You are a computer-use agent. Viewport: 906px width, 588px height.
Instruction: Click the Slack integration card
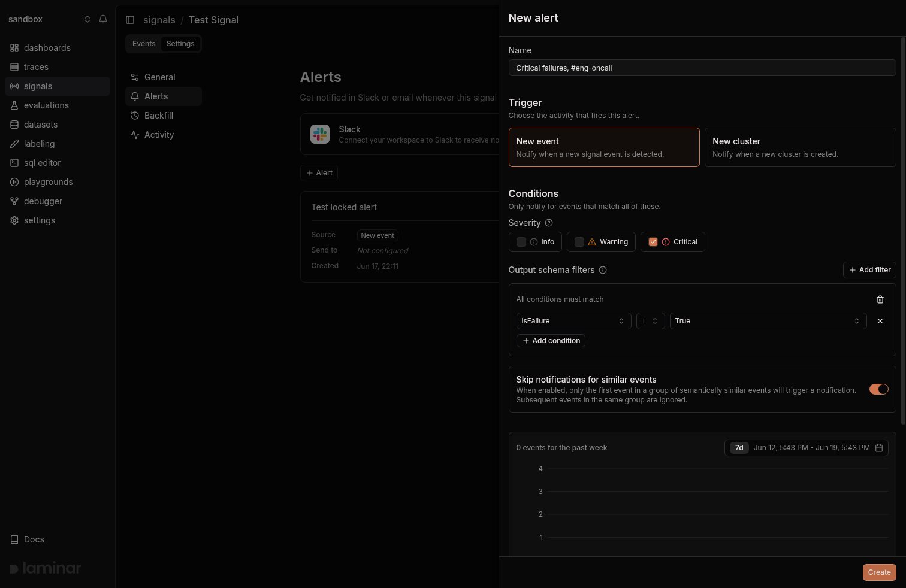[399, 134]
